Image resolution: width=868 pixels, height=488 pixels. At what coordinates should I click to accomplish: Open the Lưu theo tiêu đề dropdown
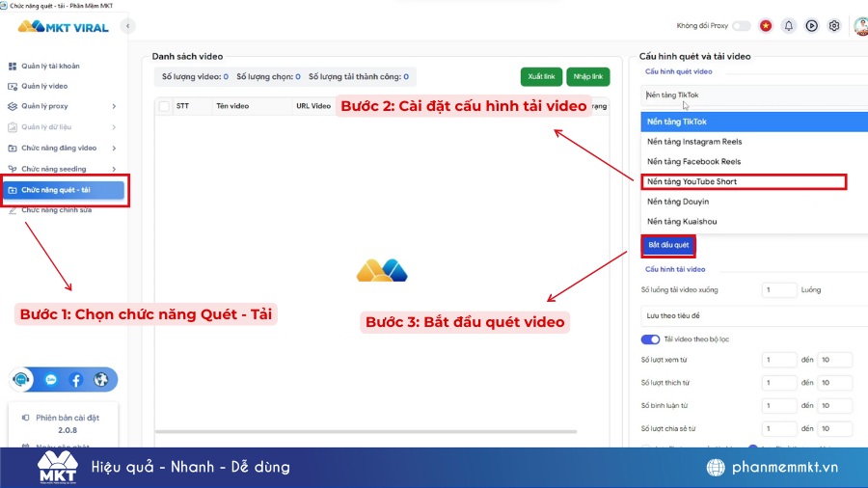(754, 315)
